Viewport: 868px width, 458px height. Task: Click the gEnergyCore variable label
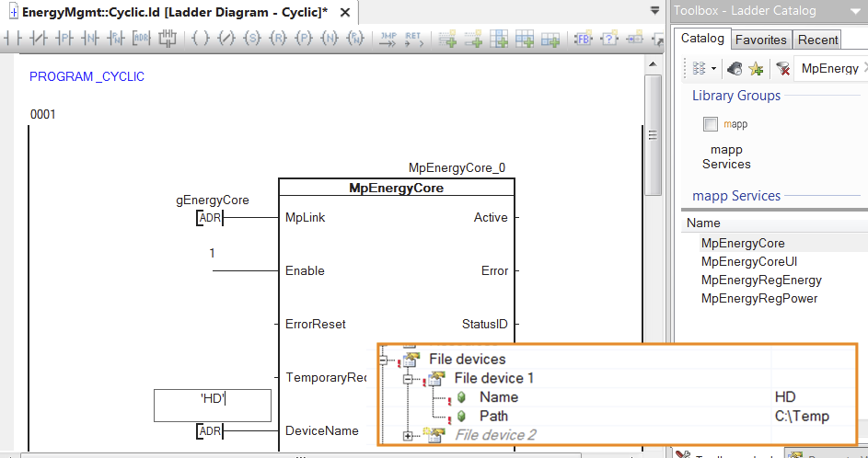[212, 200]
